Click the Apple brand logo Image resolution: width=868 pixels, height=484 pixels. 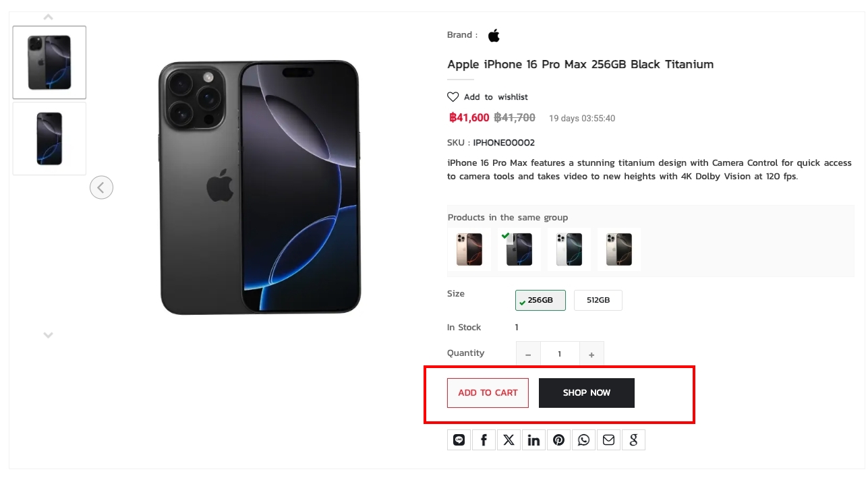click(x=494, y=35)
